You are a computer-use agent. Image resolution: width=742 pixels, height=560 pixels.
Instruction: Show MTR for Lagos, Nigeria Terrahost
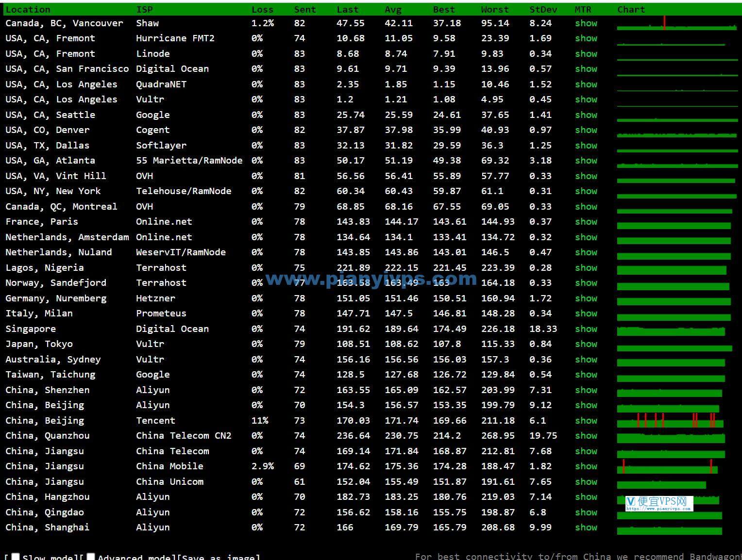click(x=586, y=268)
